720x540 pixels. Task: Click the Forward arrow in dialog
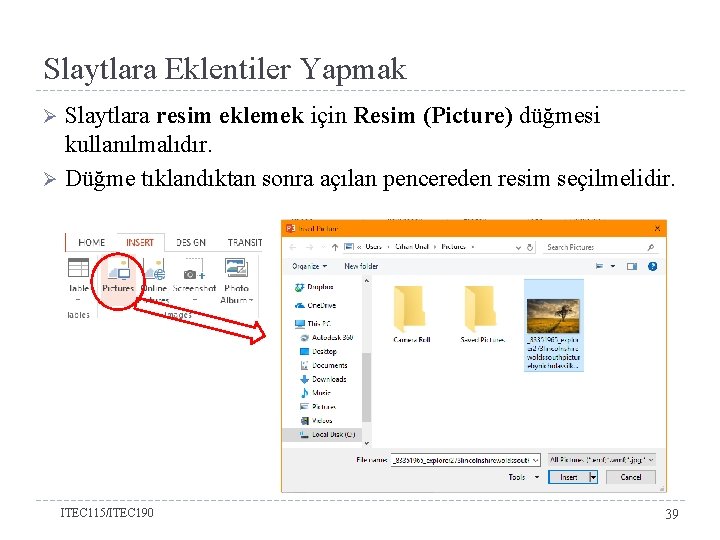pyautogui.click(x=310, y=247)
